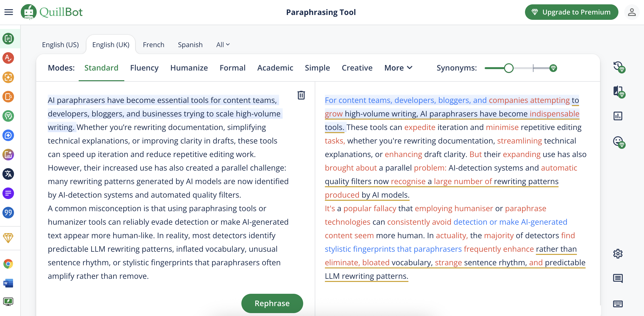Open the Grammar Checker tool

click(x=8, y=58)
